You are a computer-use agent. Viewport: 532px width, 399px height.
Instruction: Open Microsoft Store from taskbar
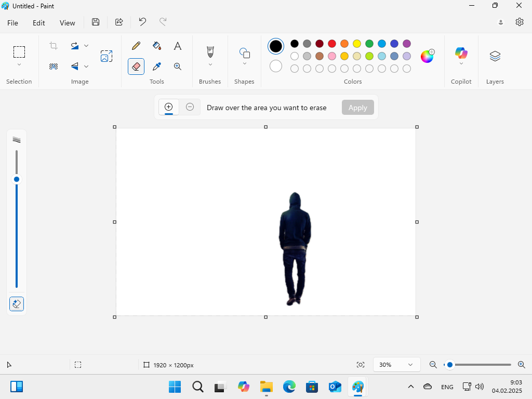[312, 387]
